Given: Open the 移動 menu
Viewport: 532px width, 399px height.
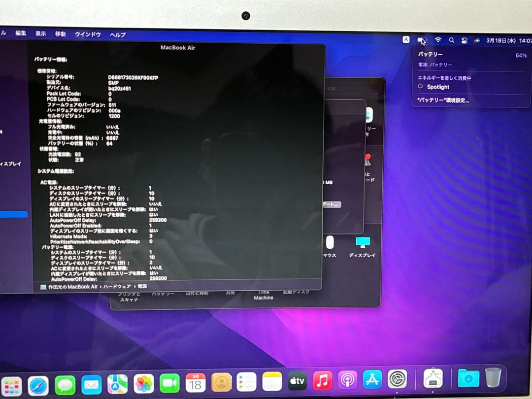Looking at the screenshot, I should click(x=61, y=33).
